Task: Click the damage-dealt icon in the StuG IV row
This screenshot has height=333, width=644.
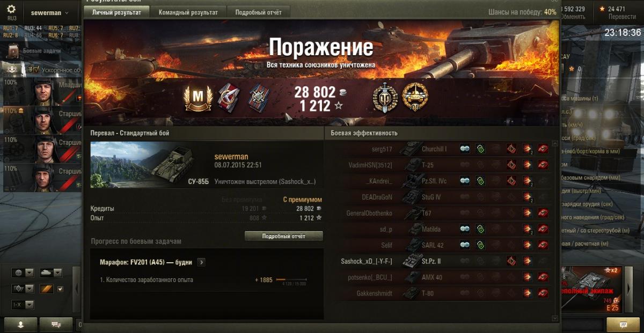Action: pos(528,197)
